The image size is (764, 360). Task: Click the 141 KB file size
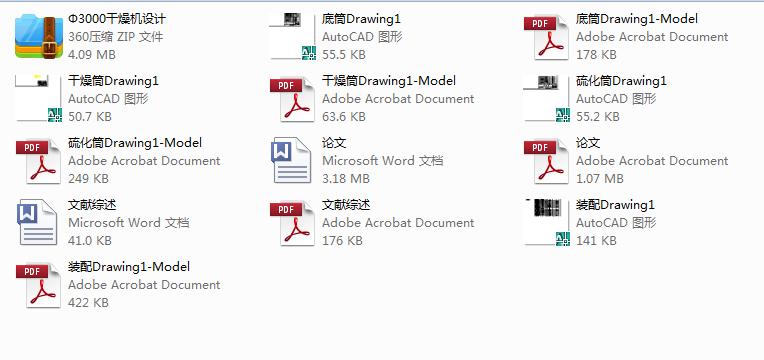[596, 241]
